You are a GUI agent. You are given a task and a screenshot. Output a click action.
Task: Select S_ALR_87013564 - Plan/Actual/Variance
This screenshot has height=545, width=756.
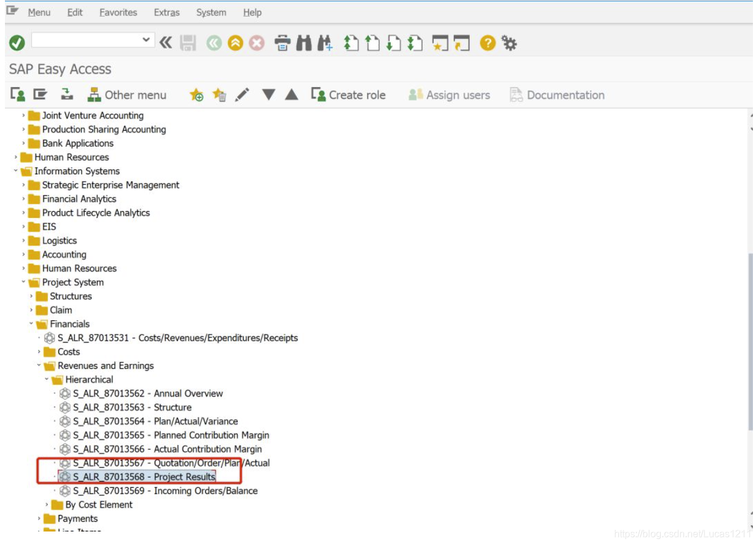pyautogui.click(x=155, y=421)
